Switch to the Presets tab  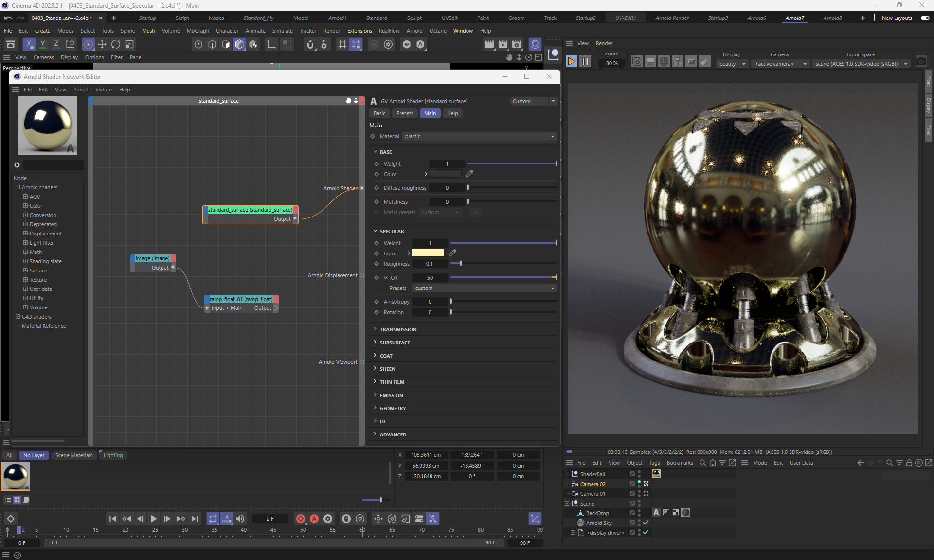[x=404, y=113]
